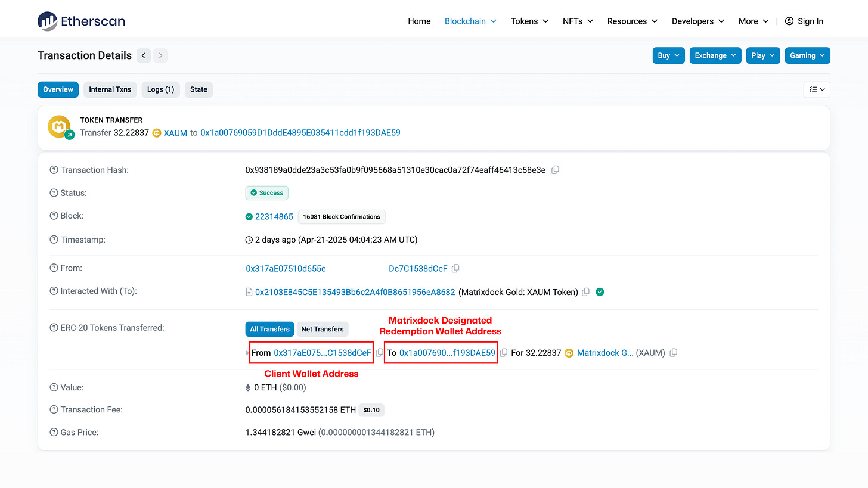Viewport: 868px width, 488px height.
Task: Open the view options list dropdown
Action: pyautogui.click(x=817, y=89)
